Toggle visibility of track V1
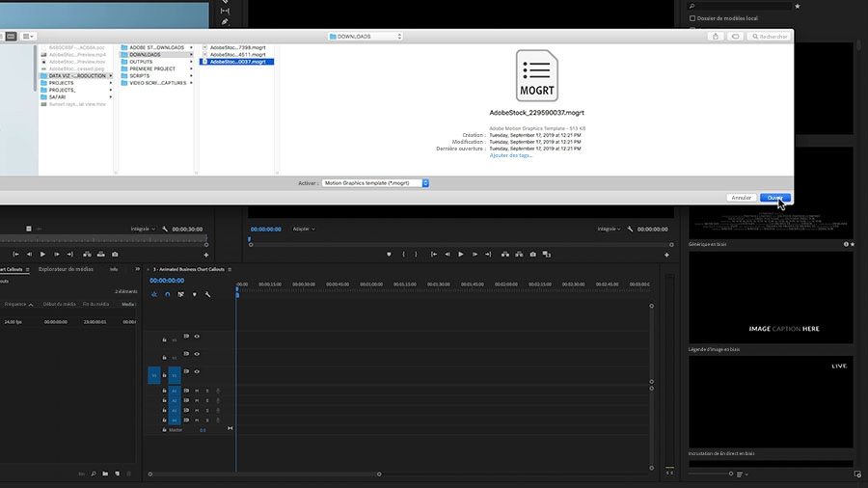Viewport: 868px width, 488px height. pyautogui.click(x=197, y=372)
